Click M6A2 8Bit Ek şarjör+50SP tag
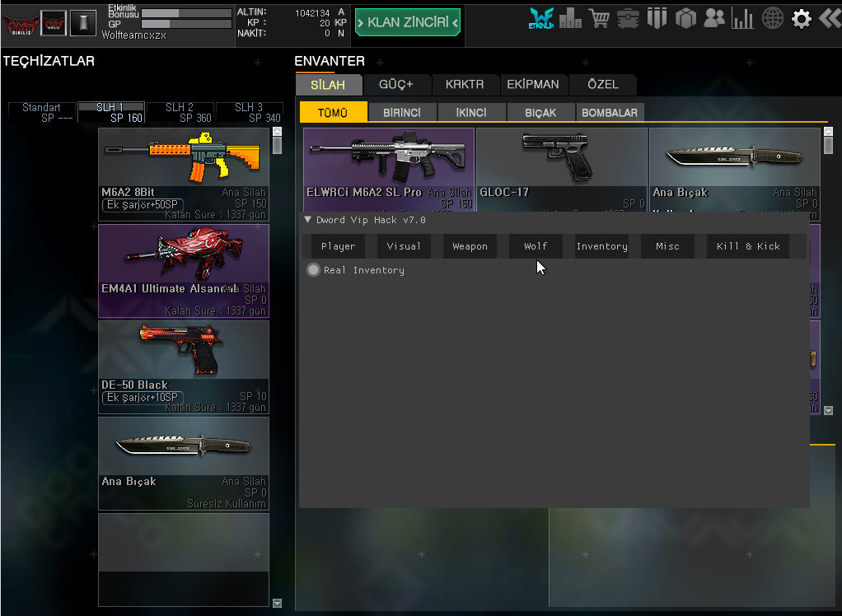The width and height of the screenshot is (842, 616). point(143,205)
